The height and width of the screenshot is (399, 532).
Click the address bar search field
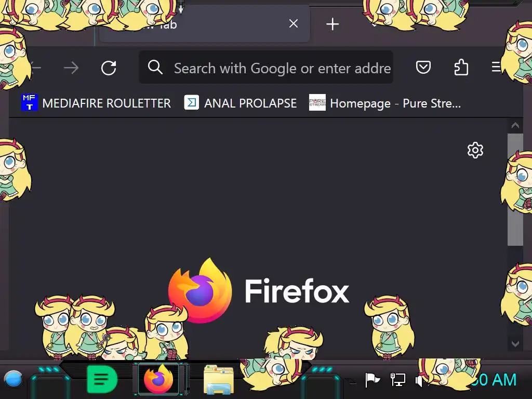pos(266,67)
